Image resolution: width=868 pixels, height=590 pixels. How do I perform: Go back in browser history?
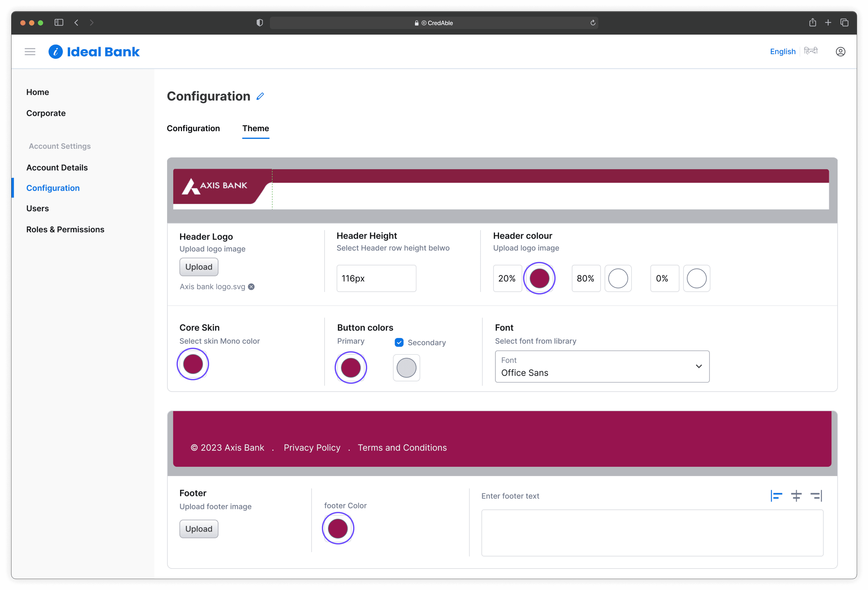tap(76, 22)
